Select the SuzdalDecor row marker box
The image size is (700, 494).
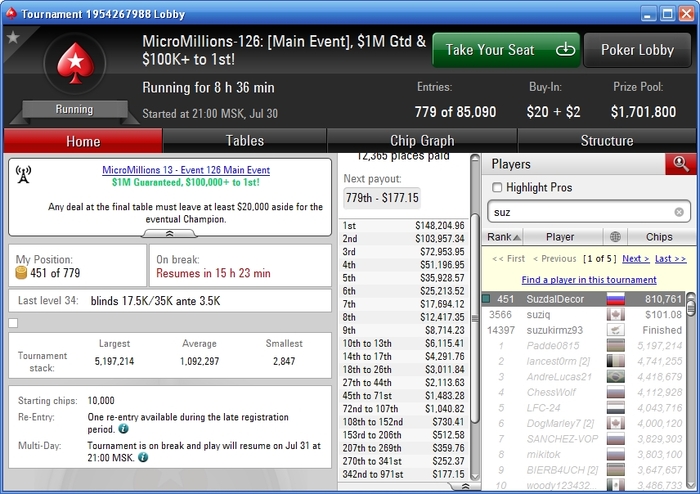[x=486, y=299]
